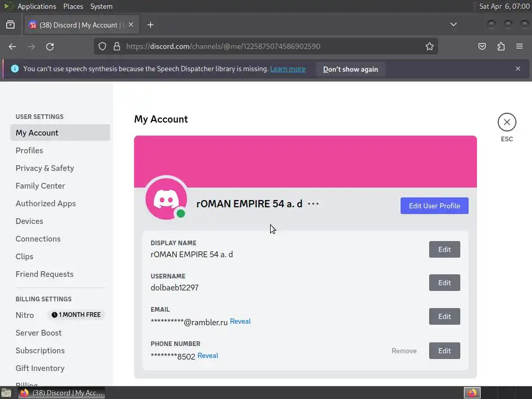
Task: Click the pink Discord avatar
Action: click(x=166, y=199)
